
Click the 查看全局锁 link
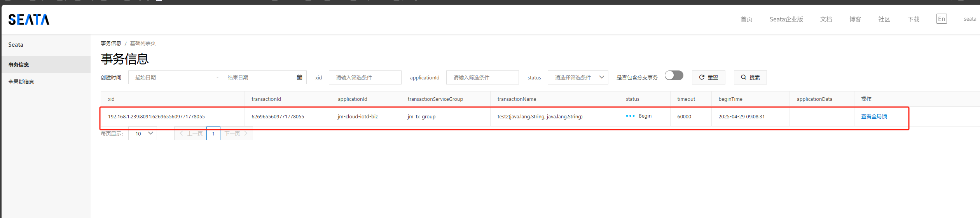click(874, 116)
